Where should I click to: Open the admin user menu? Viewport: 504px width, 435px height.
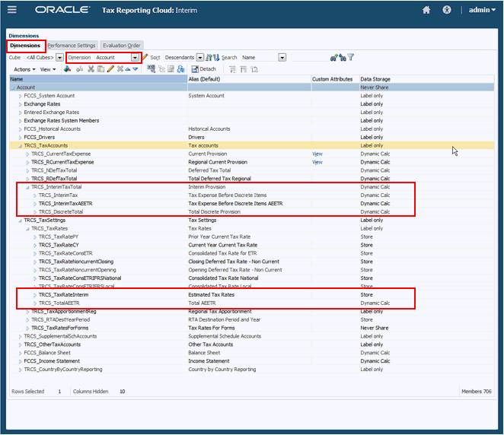482,10
